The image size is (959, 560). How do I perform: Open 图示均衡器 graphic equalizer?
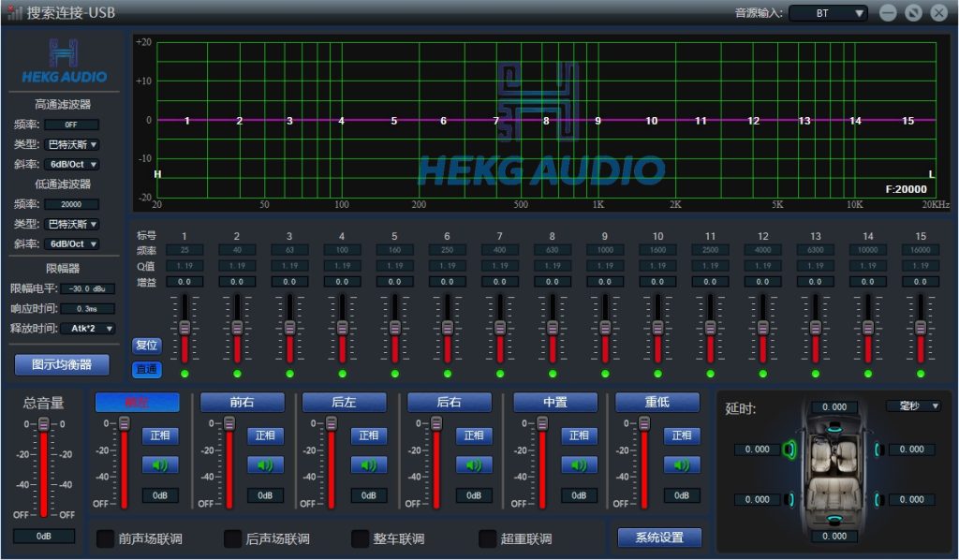pos(62,365)
